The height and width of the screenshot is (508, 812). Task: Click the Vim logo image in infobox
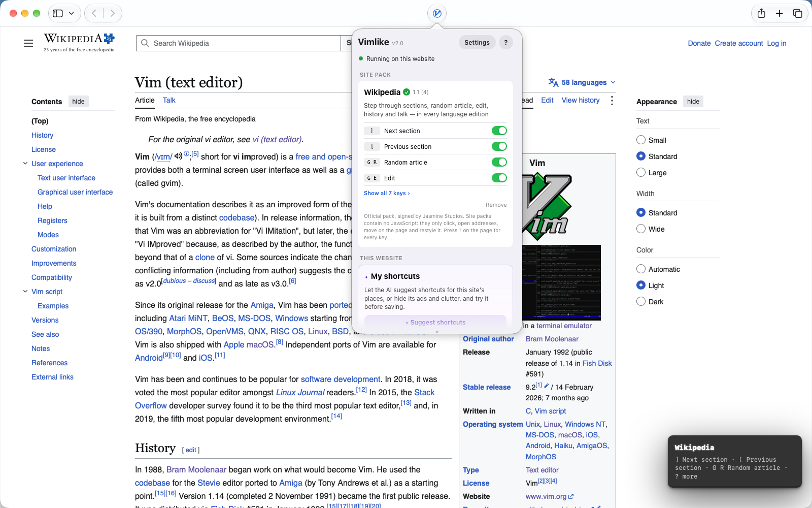click(x=547, y=207)
